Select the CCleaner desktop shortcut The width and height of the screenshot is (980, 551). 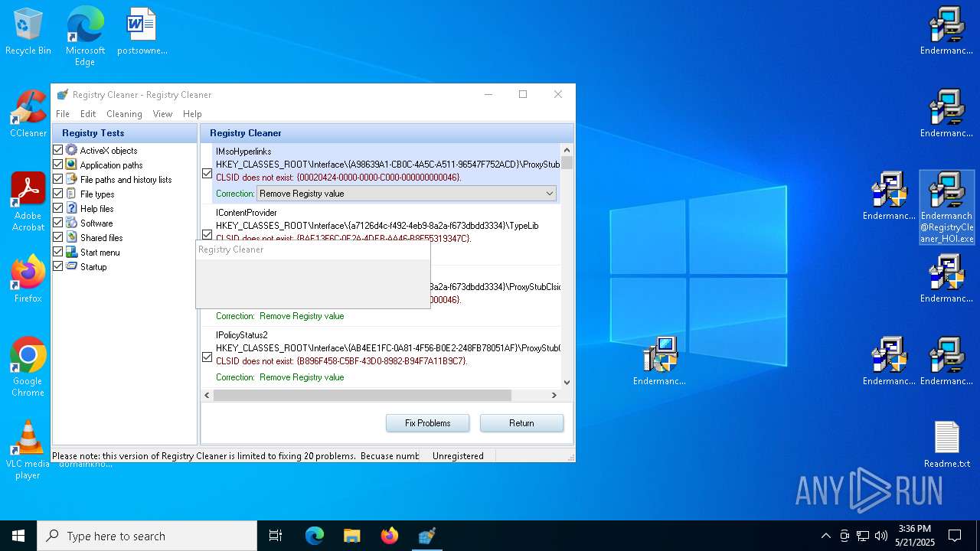click(28, 115)
